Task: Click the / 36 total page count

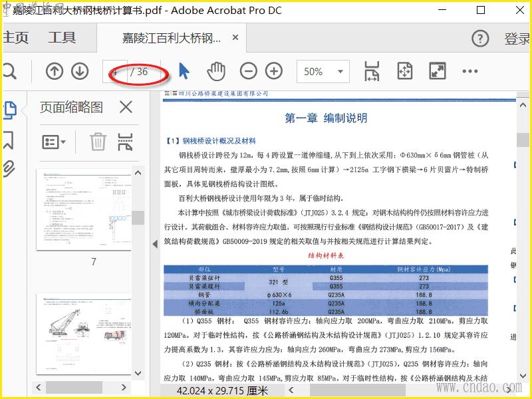Action: 139,72
